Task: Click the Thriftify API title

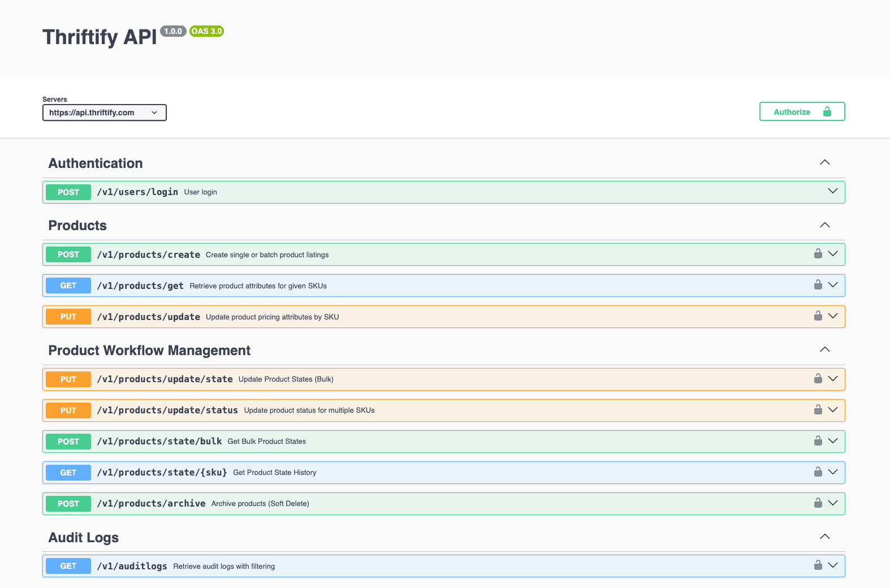Action: (100, 37)
